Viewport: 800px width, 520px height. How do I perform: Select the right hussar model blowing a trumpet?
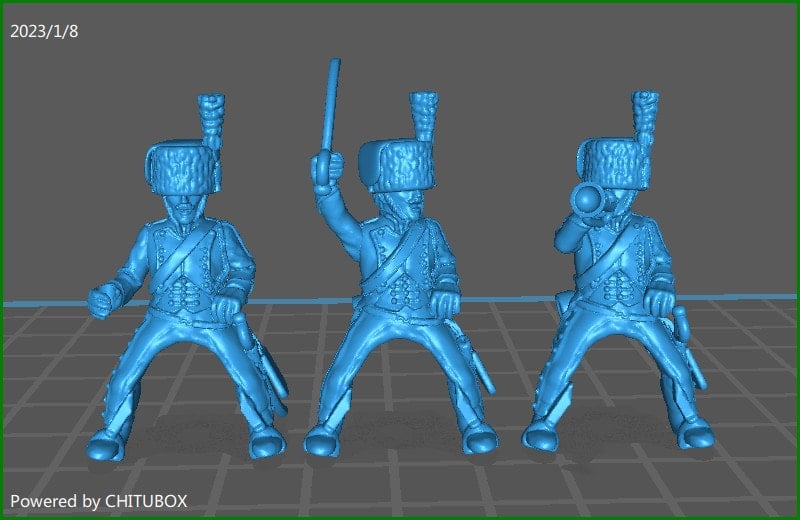pos(618,273)
